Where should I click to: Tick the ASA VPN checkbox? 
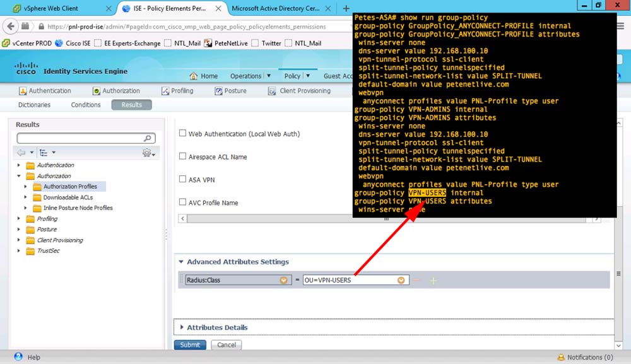[x=183, y=179]
